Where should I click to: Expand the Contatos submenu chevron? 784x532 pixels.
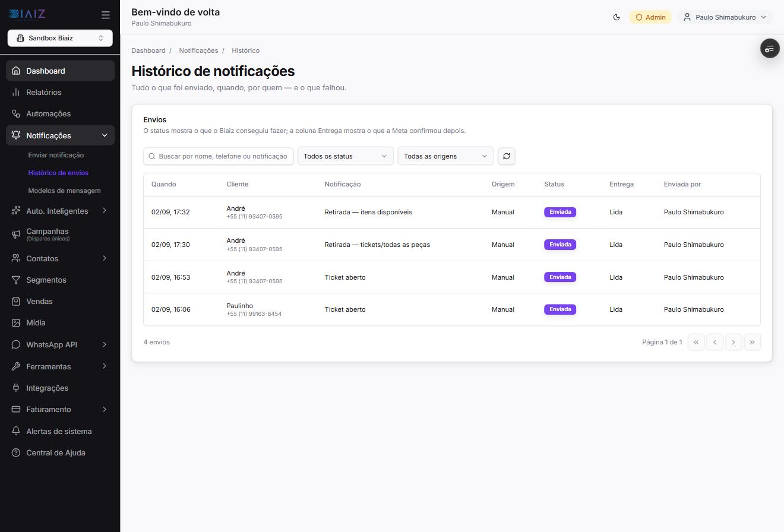click(x=105, y=258)
